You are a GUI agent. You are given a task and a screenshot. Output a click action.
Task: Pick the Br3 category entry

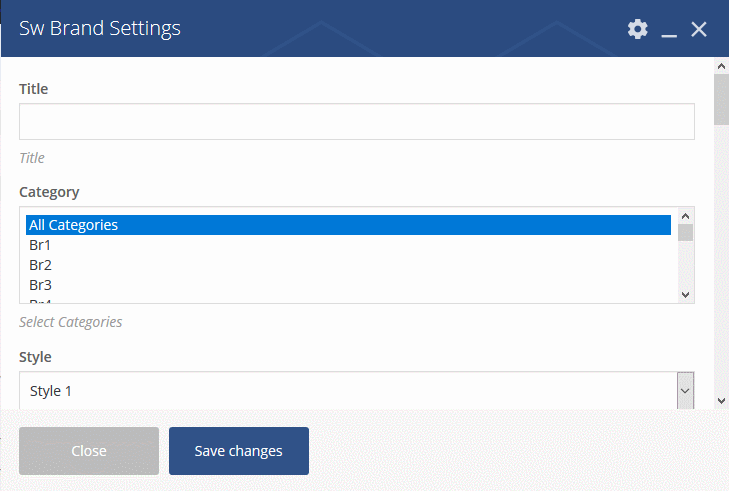pos(348,285)
